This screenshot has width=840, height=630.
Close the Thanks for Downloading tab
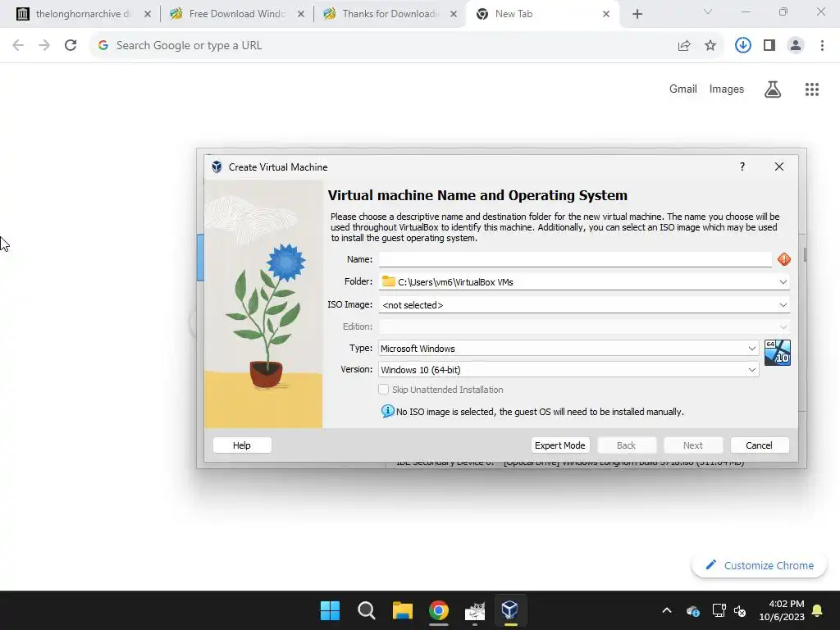[453, 14]
